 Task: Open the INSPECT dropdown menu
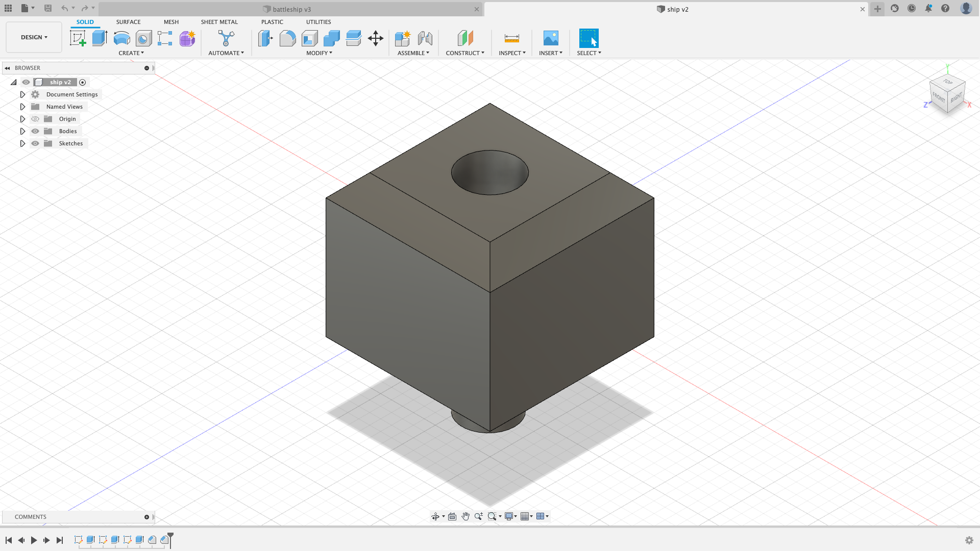512,53
